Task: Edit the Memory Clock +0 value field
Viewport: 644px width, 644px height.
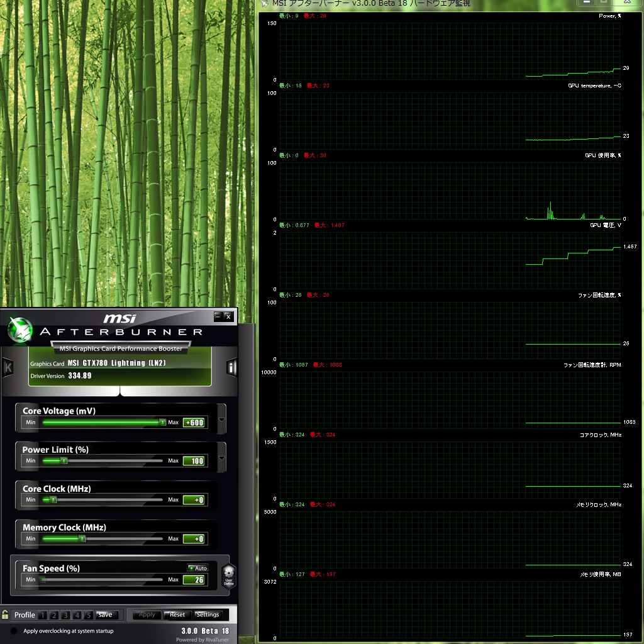Action: click(194, 539)
